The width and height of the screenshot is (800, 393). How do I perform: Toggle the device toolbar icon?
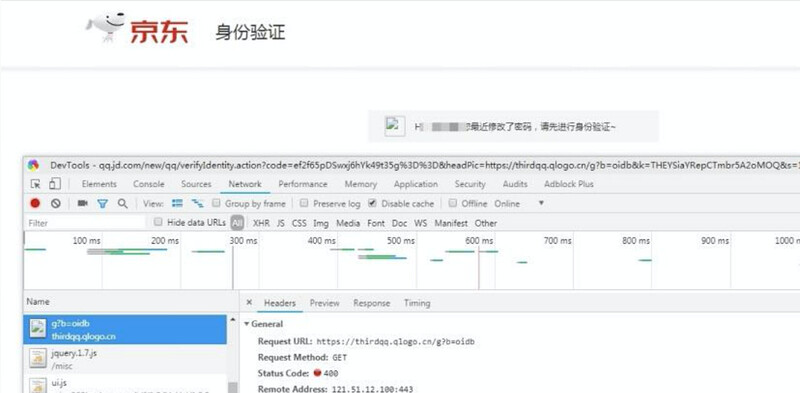(x=55, y=184)
